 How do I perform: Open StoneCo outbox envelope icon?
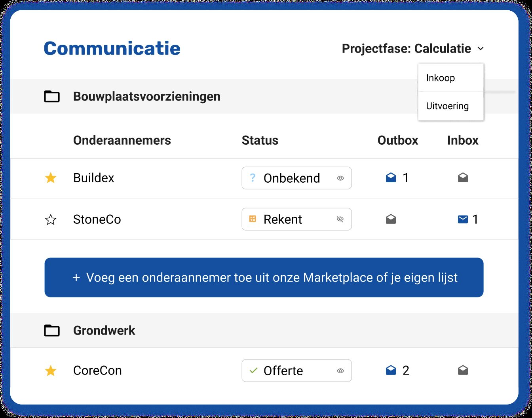391,219
